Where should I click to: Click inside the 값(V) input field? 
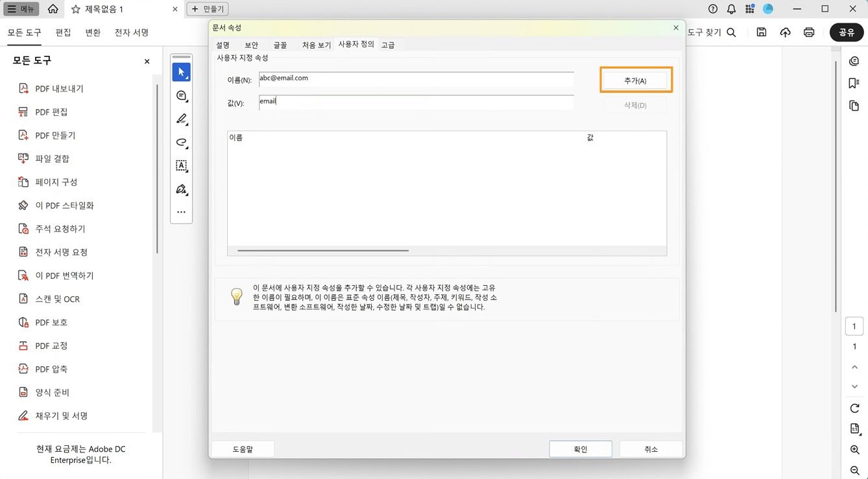pos(415,102)
